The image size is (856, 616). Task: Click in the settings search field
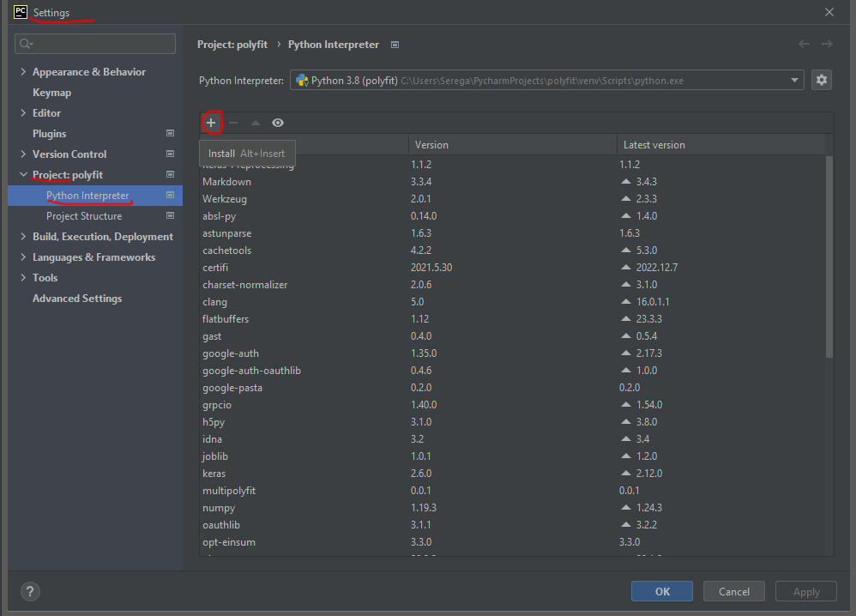pyautogui.click(x=95, y=44)
